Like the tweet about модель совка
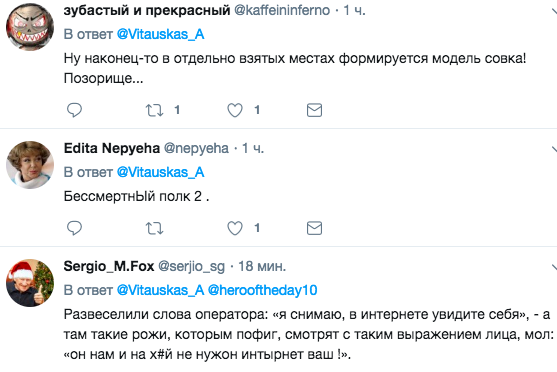The height and width of the screenshot is (372, 557). [x=235, y=110]
